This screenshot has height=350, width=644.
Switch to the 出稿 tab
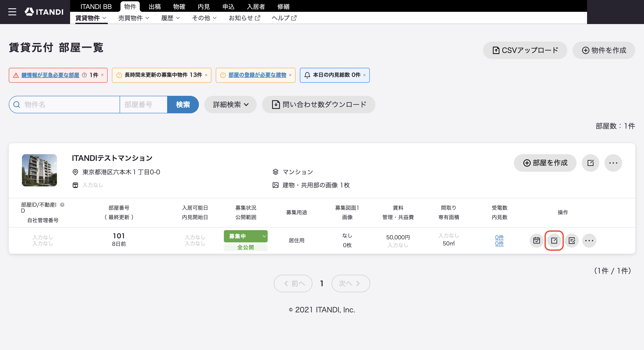click(154, 6)
